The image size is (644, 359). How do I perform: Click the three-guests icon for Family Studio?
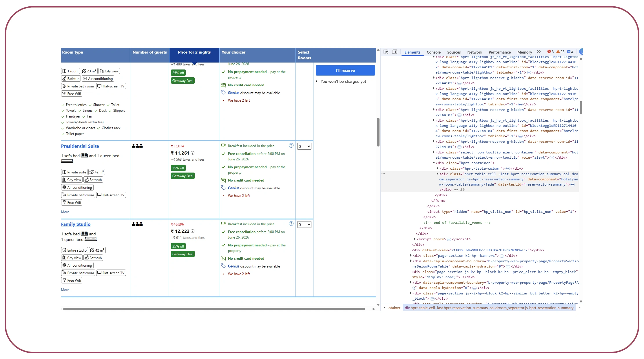pyautogui.click(x=137, y=224)
